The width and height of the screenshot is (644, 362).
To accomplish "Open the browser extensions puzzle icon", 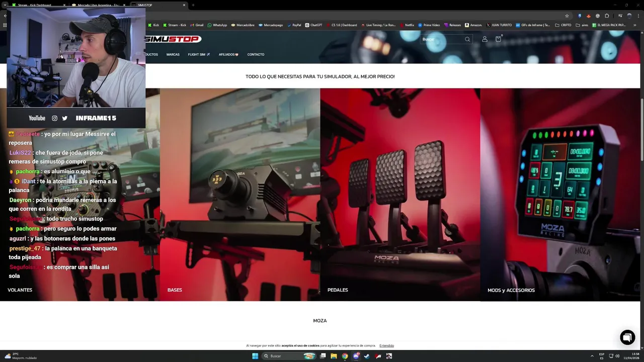I will (607, 16).
